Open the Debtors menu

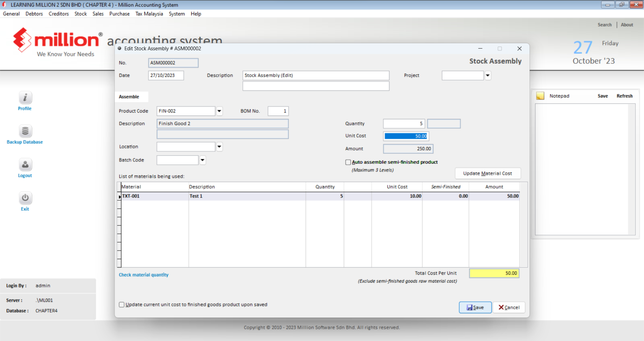coord(34,14)
